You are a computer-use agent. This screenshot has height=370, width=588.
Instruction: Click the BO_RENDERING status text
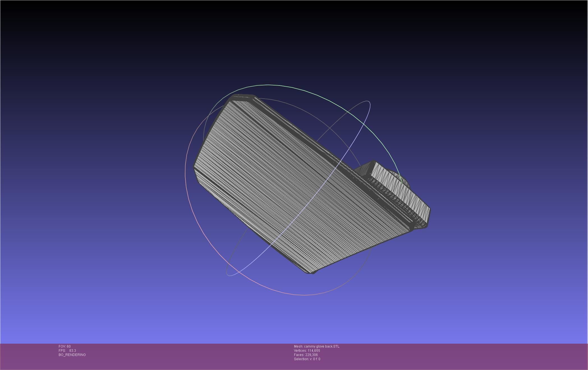click(72, 355)
